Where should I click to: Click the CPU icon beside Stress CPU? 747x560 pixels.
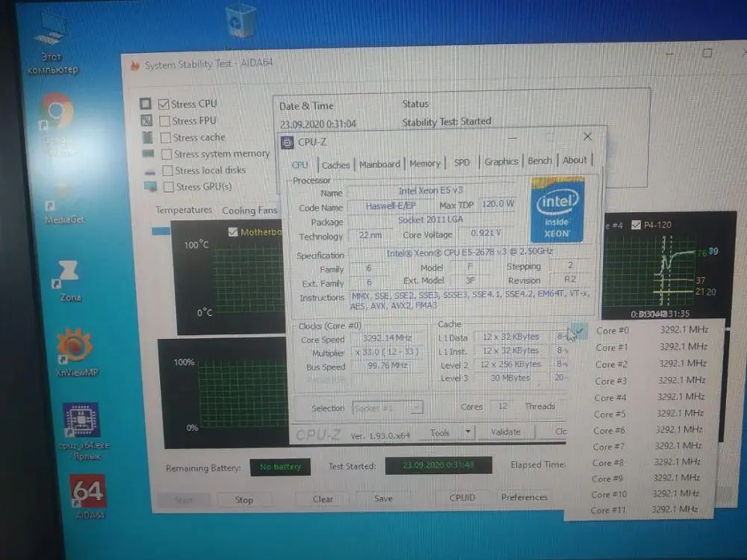tap(146, 103)
